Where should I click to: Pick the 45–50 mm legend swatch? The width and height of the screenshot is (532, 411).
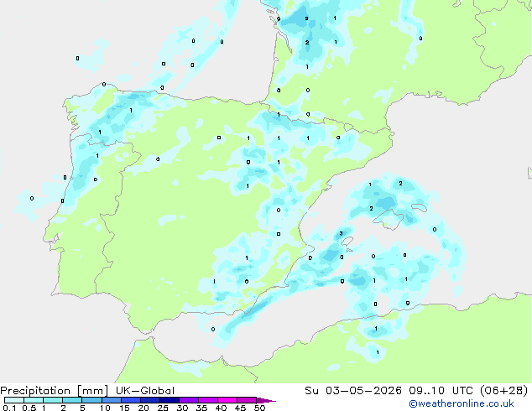tap(247, 400)
